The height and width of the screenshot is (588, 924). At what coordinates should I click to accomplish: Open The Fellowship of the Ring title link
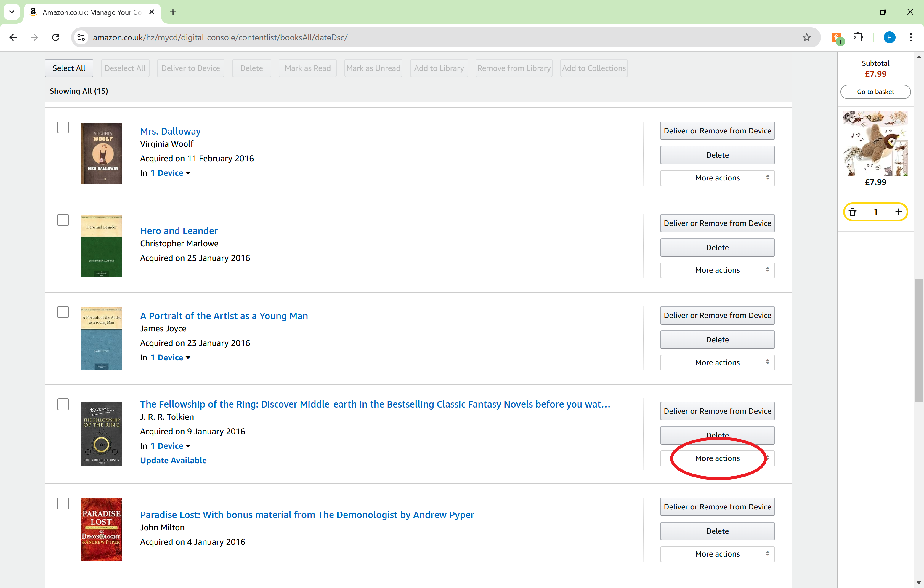coord(375,404)
